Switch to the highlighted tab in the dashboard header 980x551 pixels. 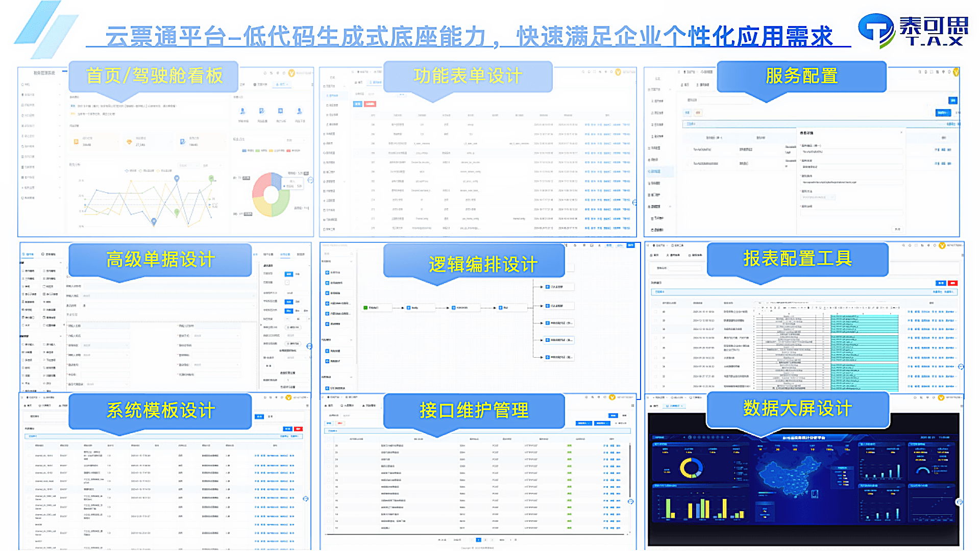pyautogui.click(x=282, y=85)
